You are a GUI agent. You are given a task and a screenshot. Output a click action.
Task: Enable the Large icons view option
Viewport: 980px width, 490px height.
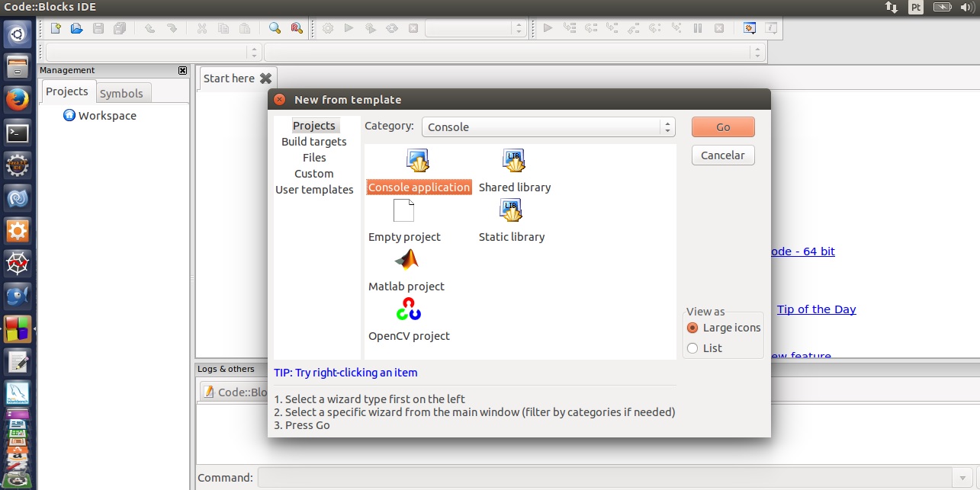pos(692,328)
